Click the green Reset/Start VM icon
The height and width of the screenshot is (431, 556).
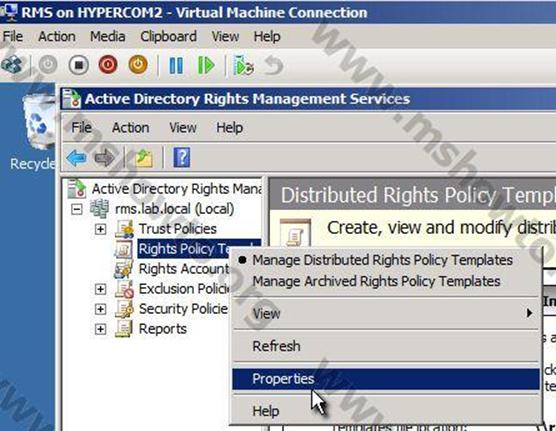tap(206, 66)
